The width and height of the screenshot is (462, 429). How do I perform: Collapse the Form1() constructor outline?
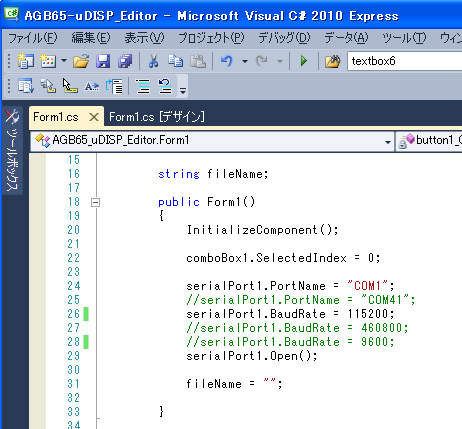pos(95,202)
